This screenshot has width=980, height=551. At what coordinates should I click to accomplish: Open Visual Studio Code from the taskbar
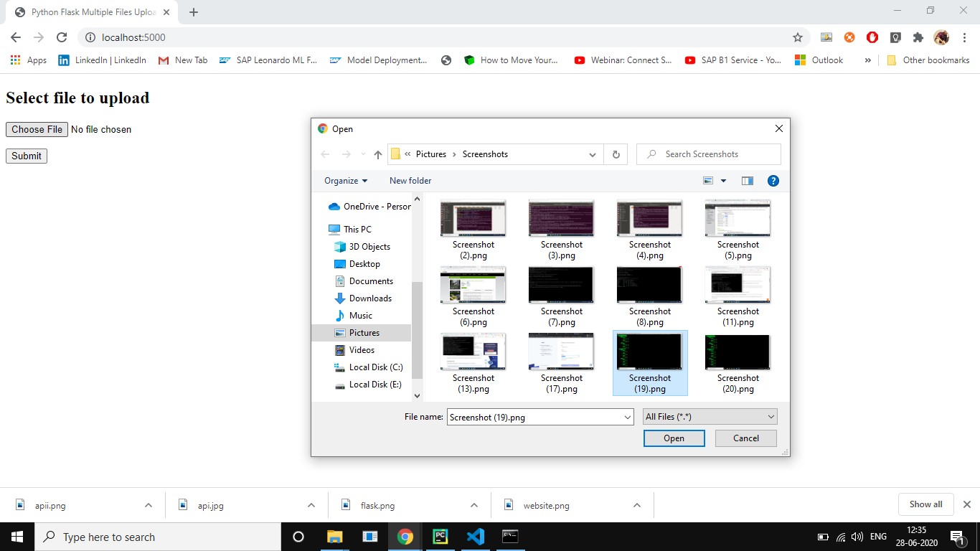click(x=475, y=537)
